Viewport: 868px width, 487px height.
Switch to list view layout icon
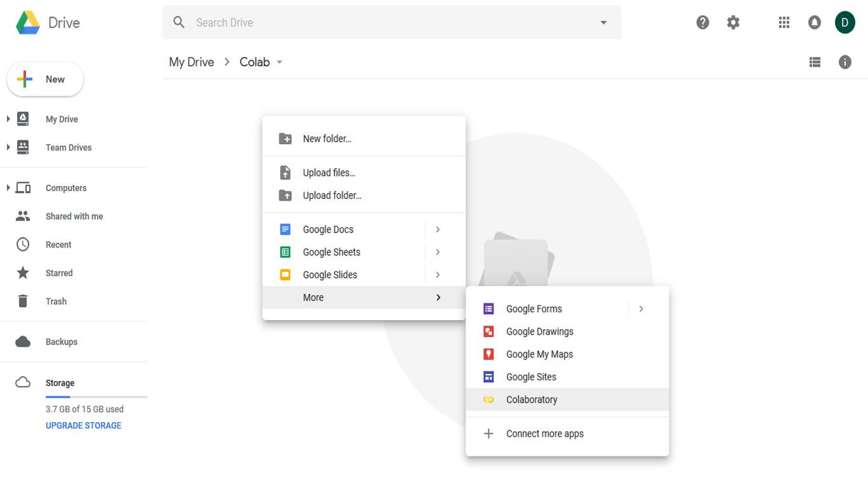click(x=815, y=62)
